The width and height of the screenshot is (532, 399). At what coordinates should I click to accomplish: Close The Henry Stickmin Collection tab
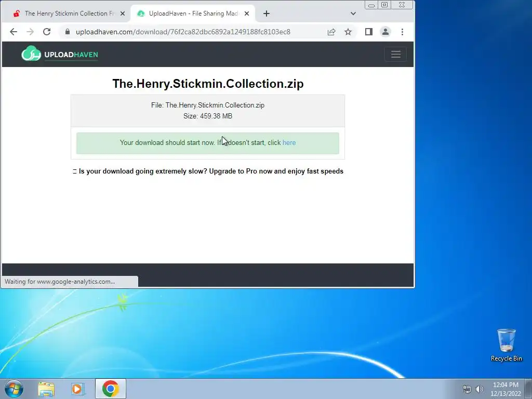click(123, 14)
